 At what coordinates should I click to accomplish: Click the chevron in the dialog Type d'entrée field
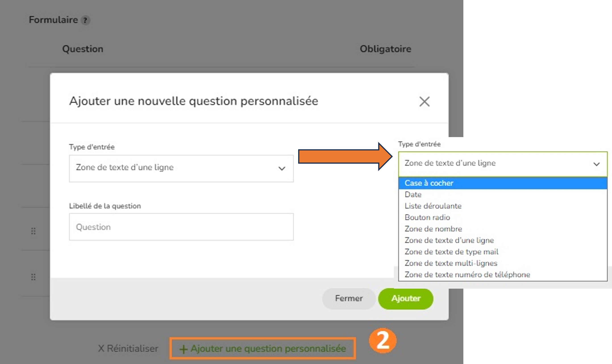pos(282,169)
